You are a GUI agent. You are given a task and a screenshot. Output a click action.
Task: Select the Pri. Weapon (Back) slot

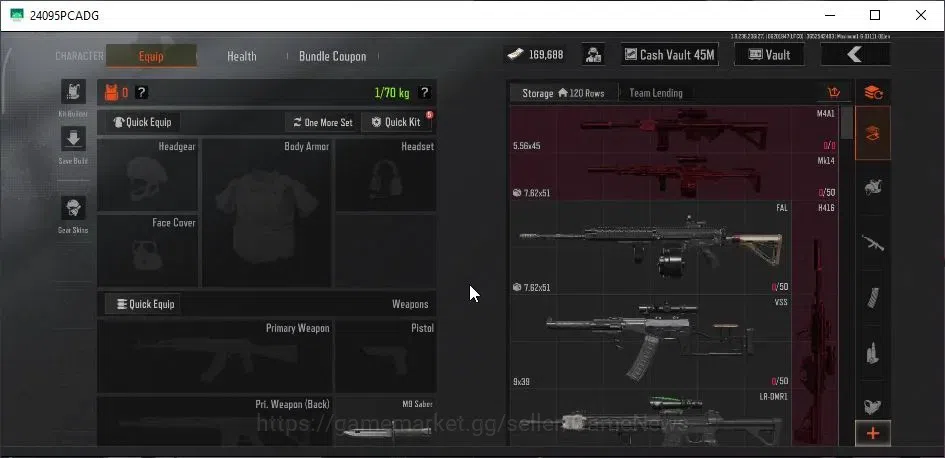[215, 421]
